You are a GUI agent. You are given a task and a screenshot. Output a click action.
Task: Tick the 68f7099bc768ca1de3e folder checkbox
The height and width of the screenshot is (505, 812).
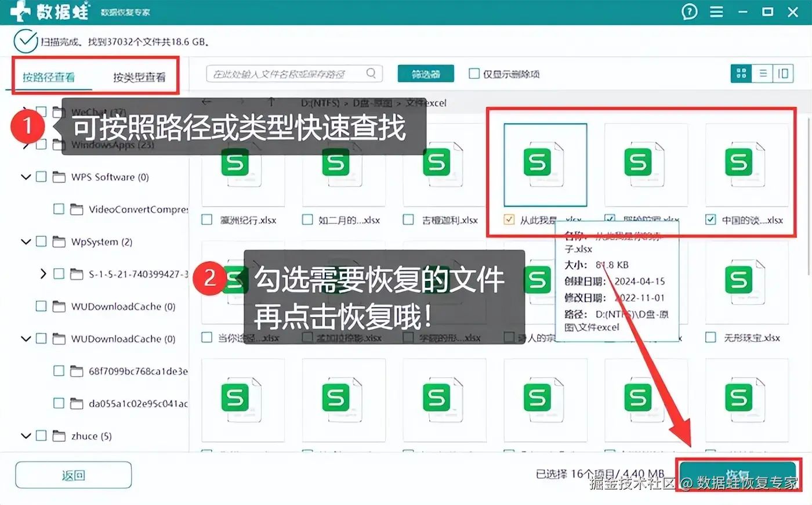(59, 370)
